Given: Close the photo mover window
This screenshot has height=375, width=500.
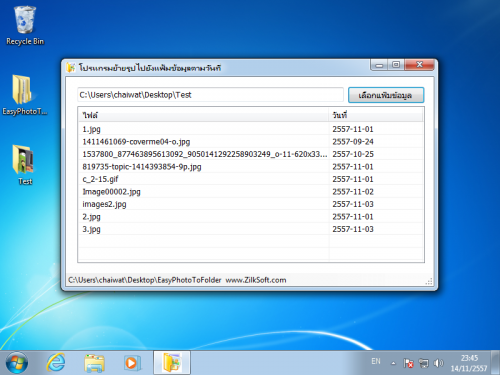Looking at the screenshot, I should pos(420,65).
